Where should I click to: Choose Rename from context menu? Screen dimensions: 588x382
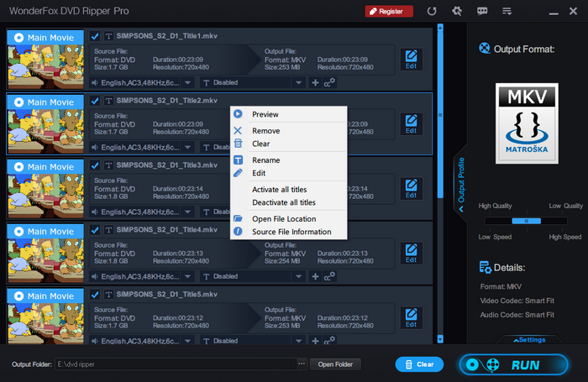[288, 160]
